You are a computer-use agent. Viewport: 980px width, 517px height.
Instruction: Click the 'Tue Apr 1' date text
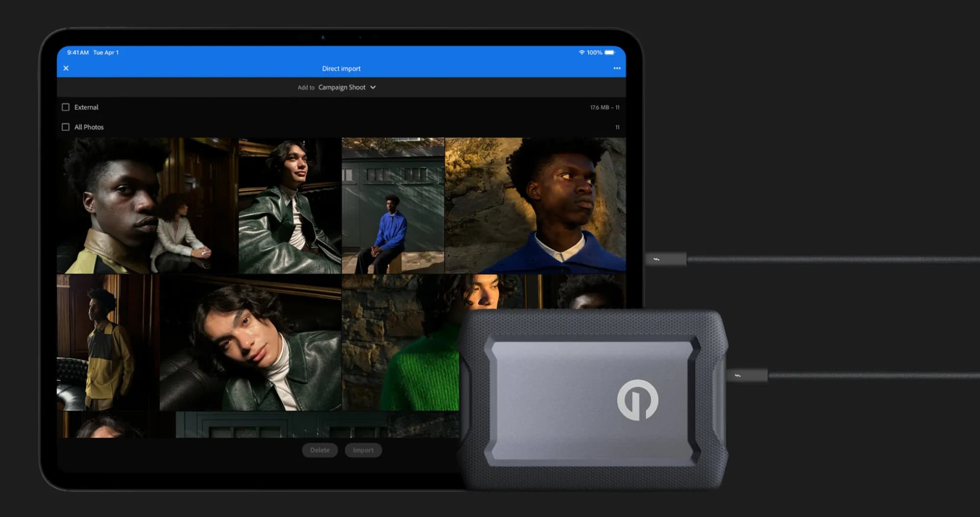[x=106, y=52]
